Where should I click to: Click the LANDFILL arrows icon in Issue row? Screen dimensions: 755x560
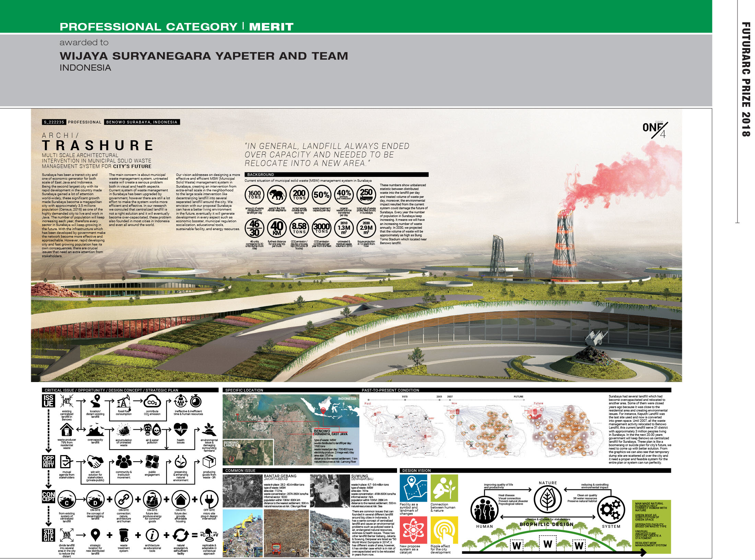pos(67,401)
